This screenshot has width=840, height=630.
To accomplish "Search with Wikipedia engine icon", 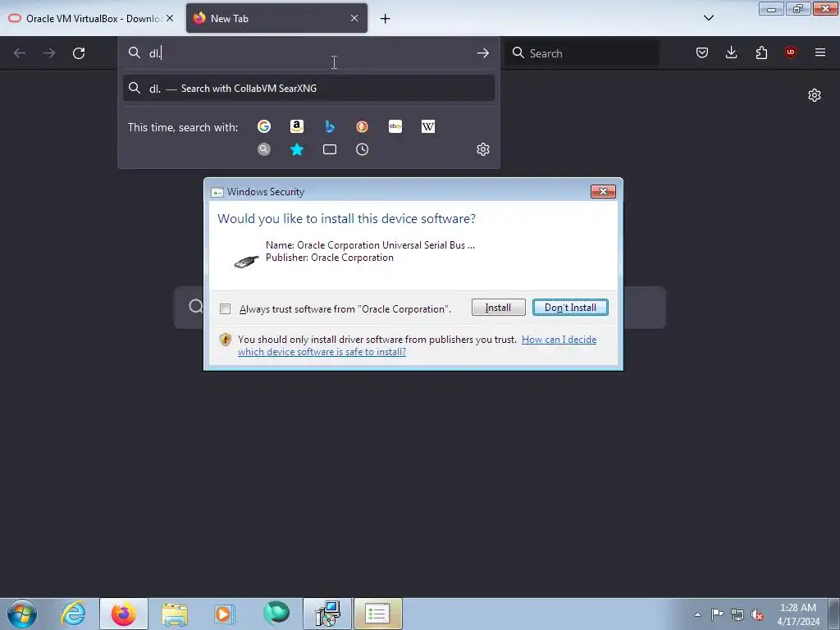I will click(428, 126).
